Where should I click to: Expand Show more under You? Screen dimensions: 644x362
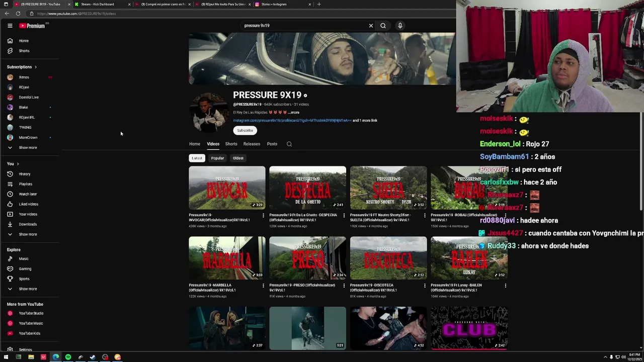click(30, 234)
